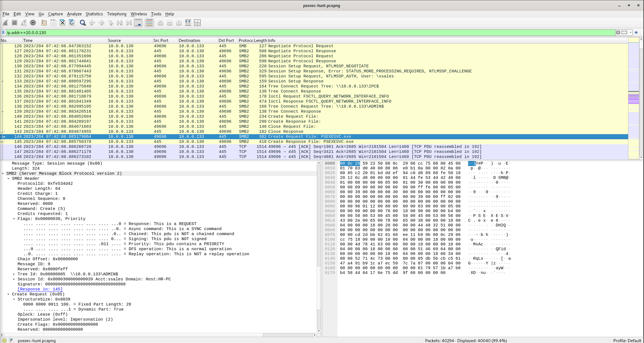Zoom out main window text
Screen dimensions: 644x343
point(170,23)
